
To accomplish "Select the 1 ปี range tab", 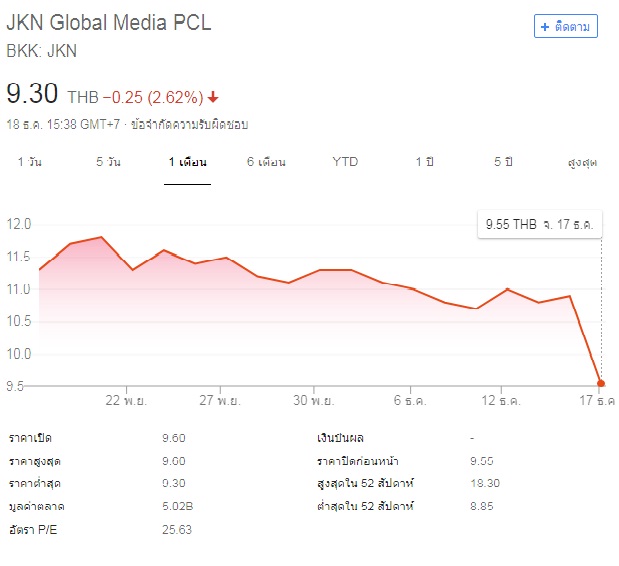I will pyautogui.click(x=425, y=162).
